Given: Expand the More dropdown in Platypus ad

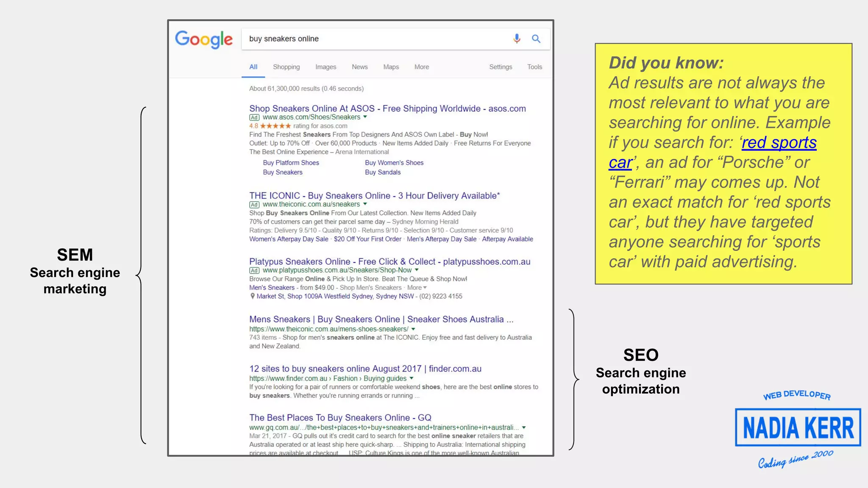Looking at the screenshot, I should tap(417, 288).
